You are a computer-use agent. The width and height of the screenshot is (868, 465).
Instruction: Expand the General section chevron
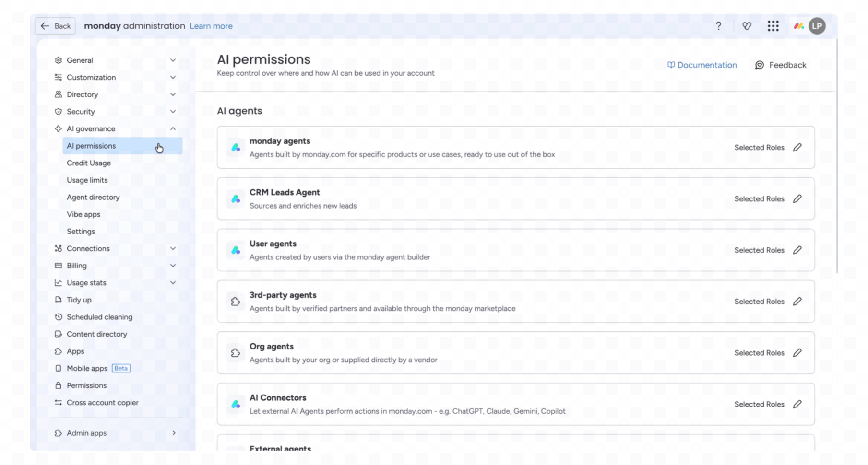click(x=173, y=60)
